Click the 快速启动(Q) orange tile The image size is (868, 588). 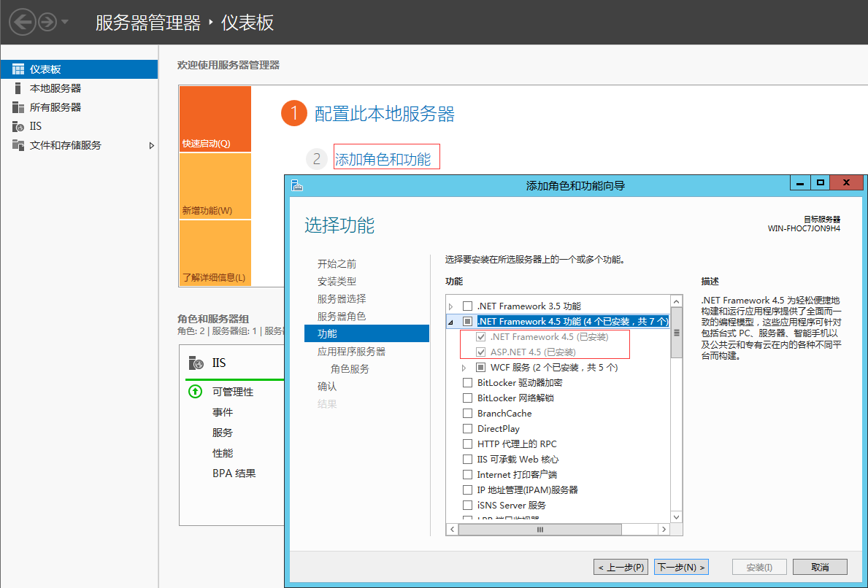pos(215,119)
